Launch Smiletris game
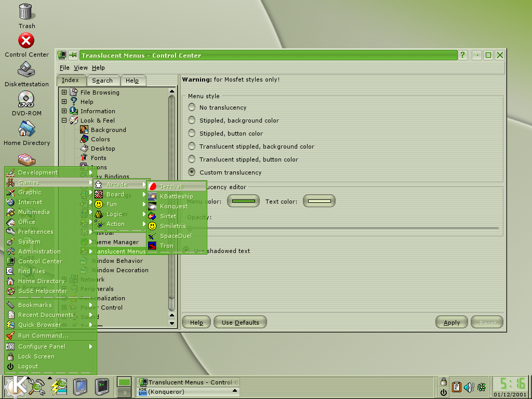532x399 pixels. point(177,226)
